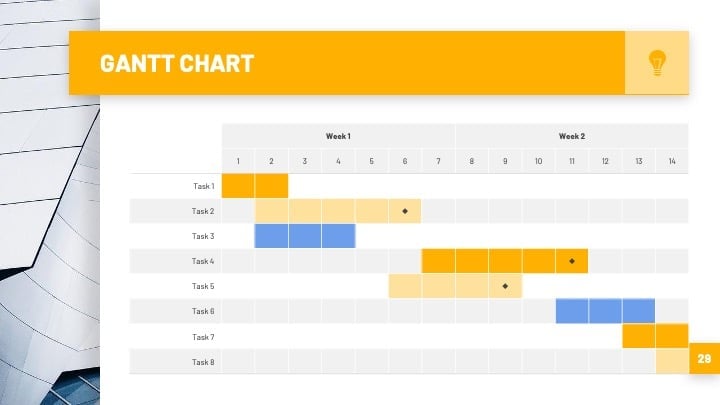Click the light orange Task 8 day 14 cell

tap(672, 361)
